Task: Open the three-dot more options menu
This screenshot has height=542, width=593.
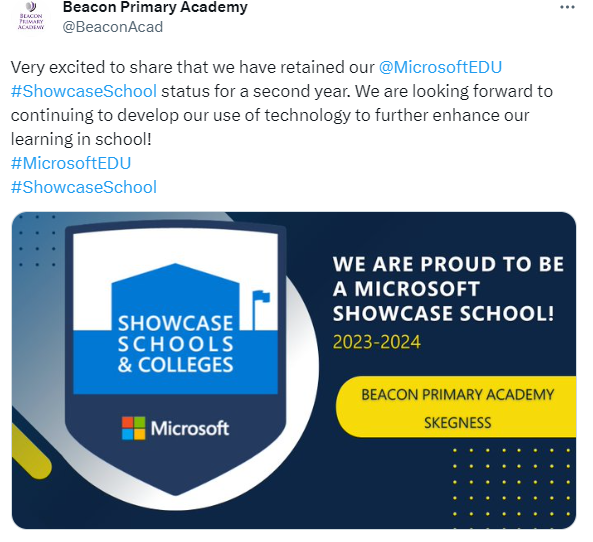Action: click(x=567, y=7)
